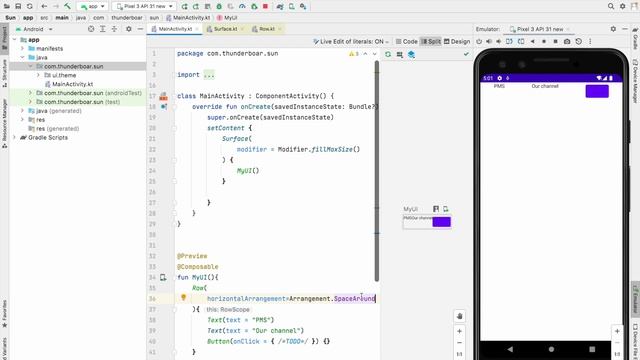This screenshot has width=640, height=360.
Task: Click the red Stop app icon
Action: [265, 7]
